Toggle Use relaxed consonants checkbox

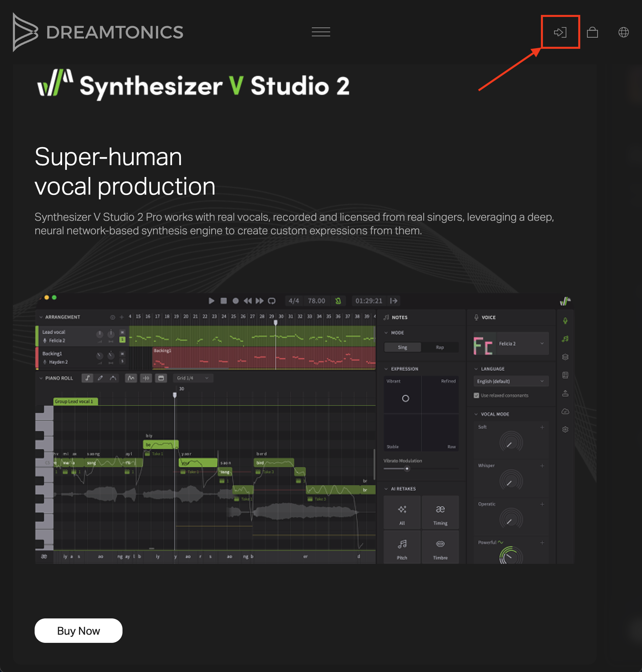476,395
